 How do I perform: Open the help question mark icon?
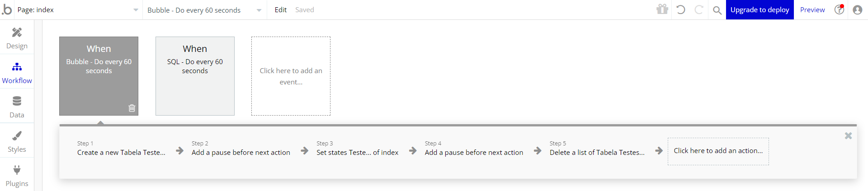click(x=839, y=9)
